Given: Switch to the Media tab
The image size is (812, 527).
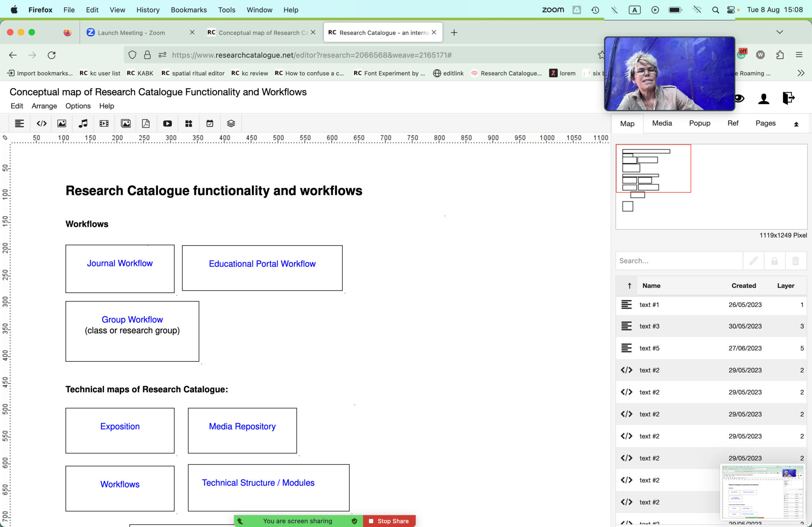Looking at the screenshot, I should point(662,123).
